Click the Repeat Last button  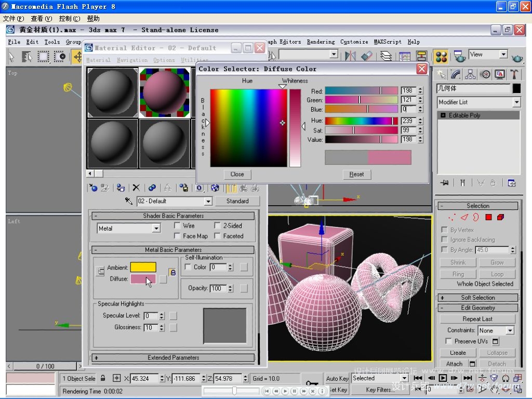(x=477, y=319)
